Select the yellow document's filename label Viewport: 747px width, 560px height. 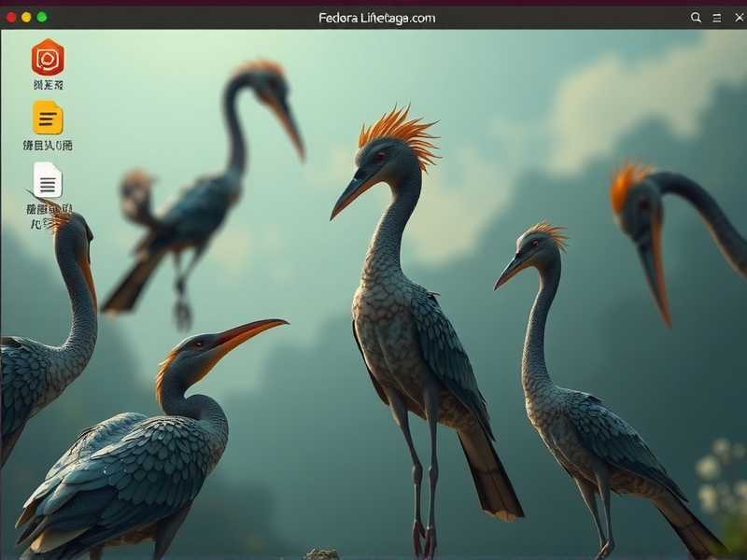click(x=49, y=145)
